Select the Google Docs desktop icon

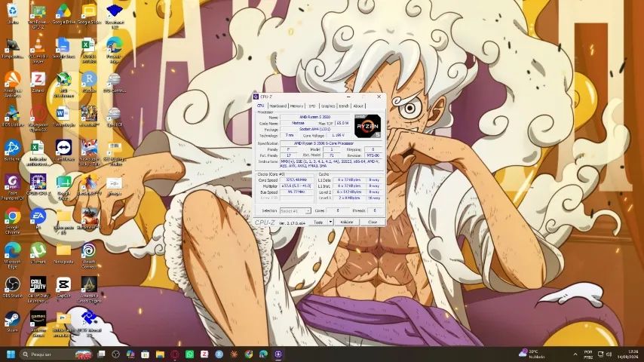[x=63, y=48]
